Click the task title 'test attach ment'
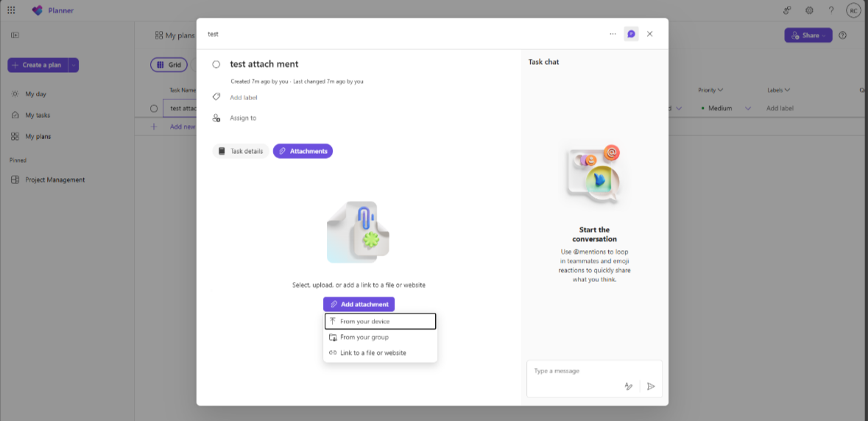868x421 pixels. pos(264,64)
